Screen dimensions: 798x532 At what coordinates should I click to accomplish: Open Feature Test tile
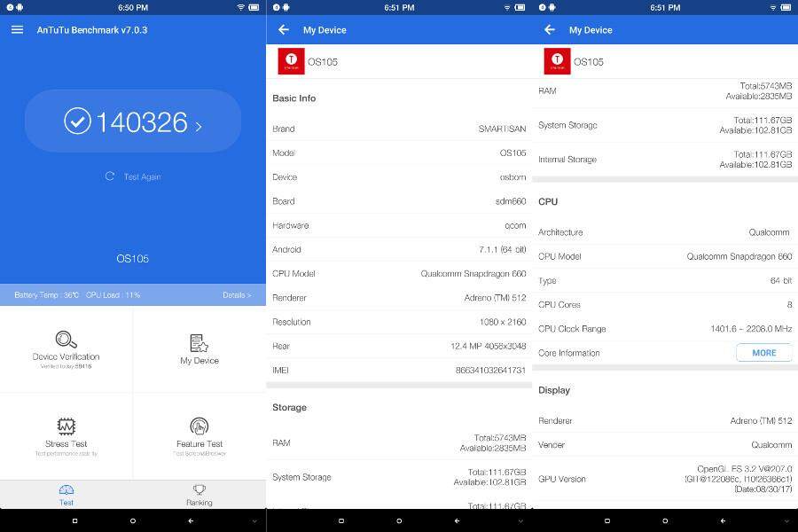click(199, 433)
